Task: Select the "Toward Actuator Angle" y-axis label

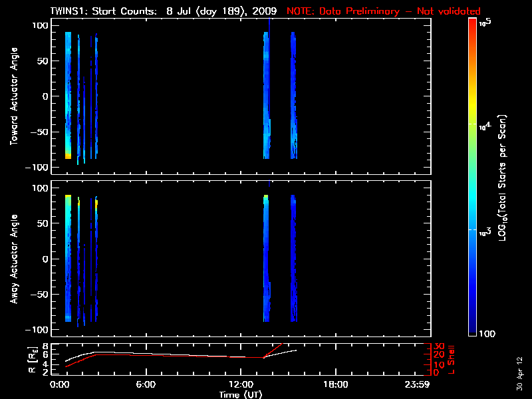Action: pos(13,97)
